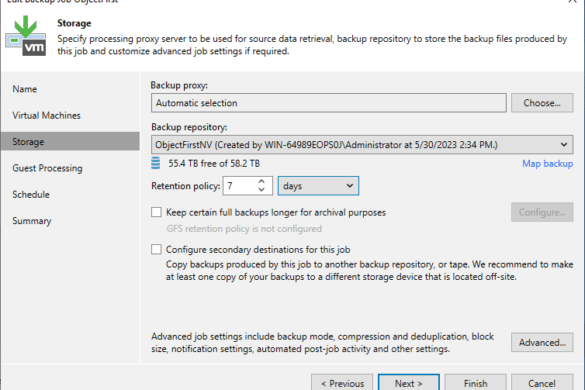The width and height of the screenshot is (585, 390).
Task: Click the VM backup job wizard icon
Action: pos(26,36)
